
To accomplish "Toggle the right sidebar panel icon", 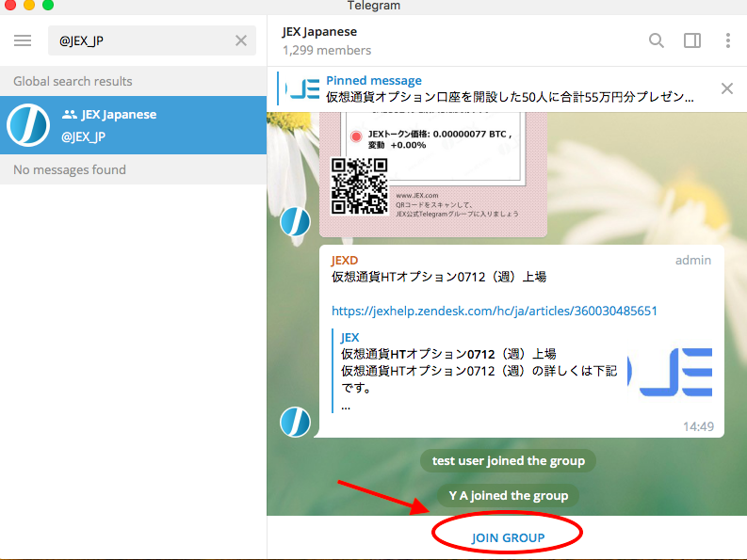I will (692, 40).
